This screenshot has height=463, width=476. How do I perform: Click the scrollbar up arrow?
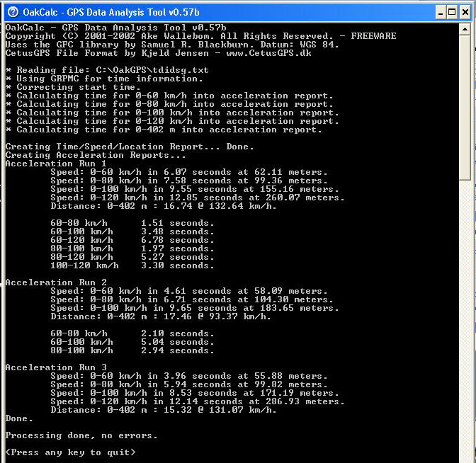pyautogui.click(x=465, y=29)
